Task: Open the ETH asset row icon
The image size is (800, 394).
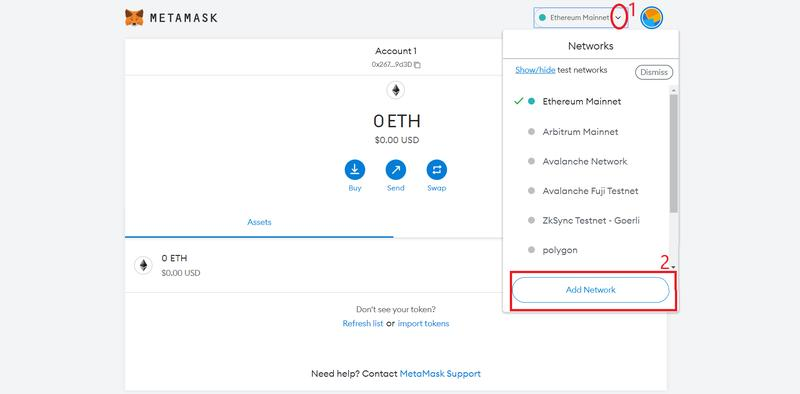Action: pos(143,265)
